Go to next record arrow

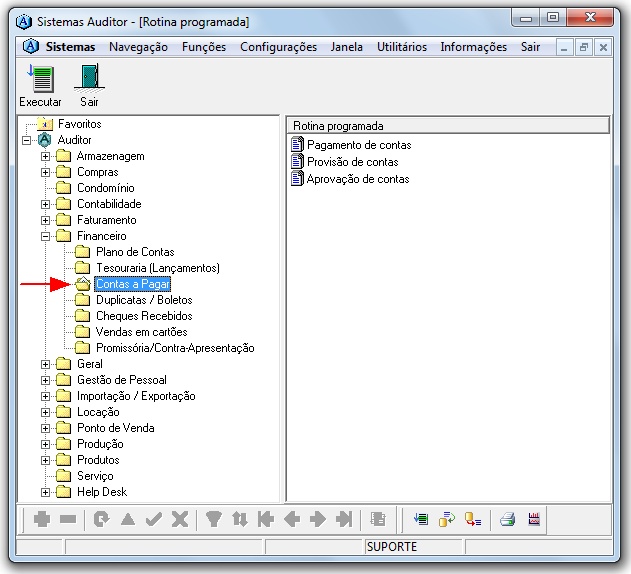tap(318, 519)
